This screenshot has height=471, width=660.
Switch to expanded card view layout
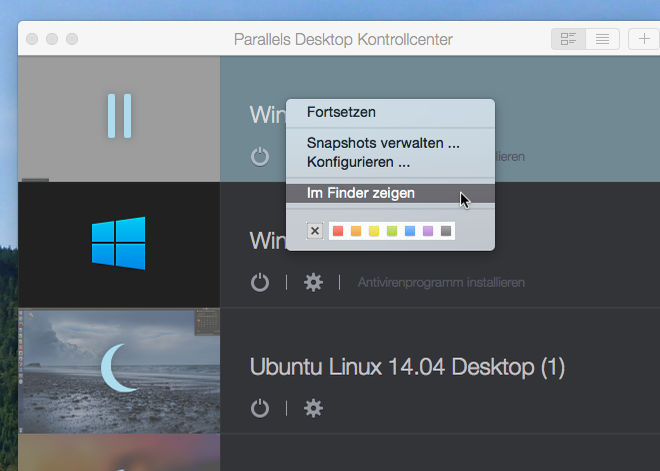(568, 39)
